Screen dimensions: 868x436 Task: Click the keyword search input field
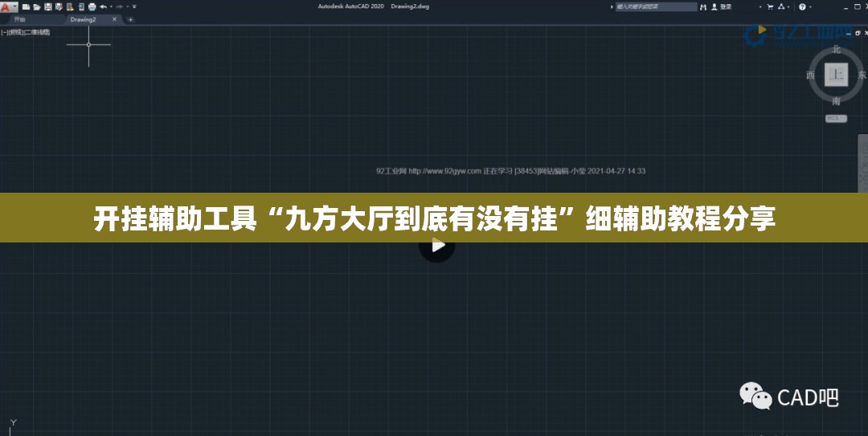[x=657, y=6]
